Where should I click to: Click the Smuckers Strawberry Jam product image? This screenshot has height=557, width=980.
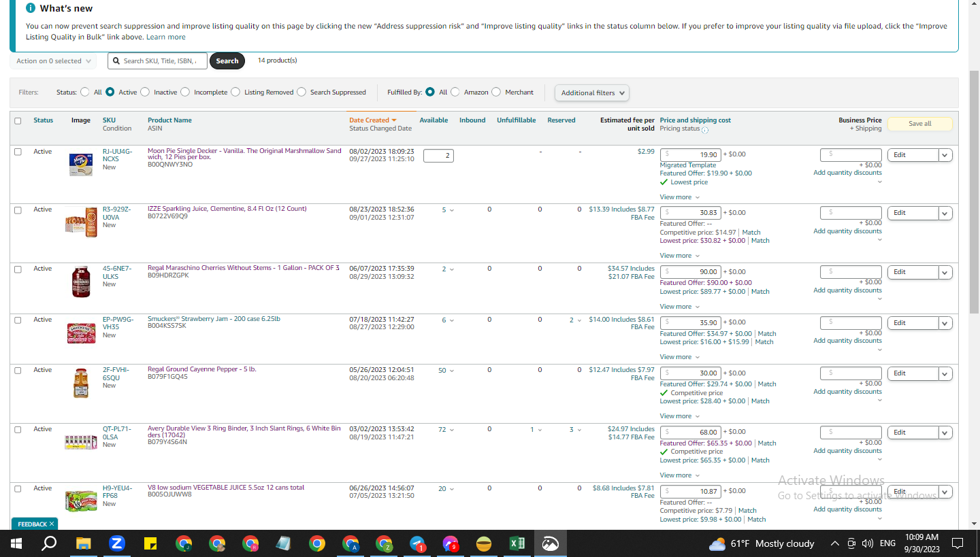point(81,333)
